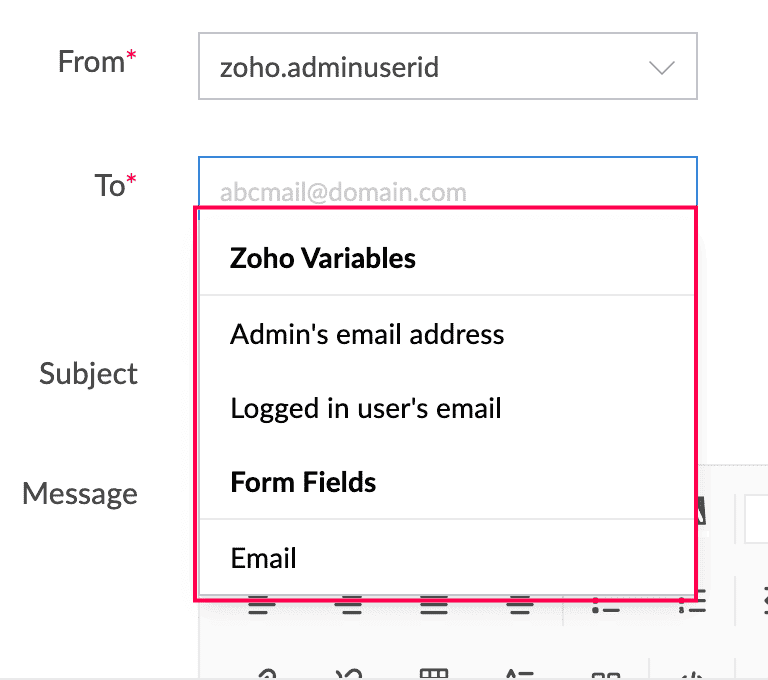This screenshot has height=680, width=768.
Task: Insert a bulleted list
Action: (606, 605)
